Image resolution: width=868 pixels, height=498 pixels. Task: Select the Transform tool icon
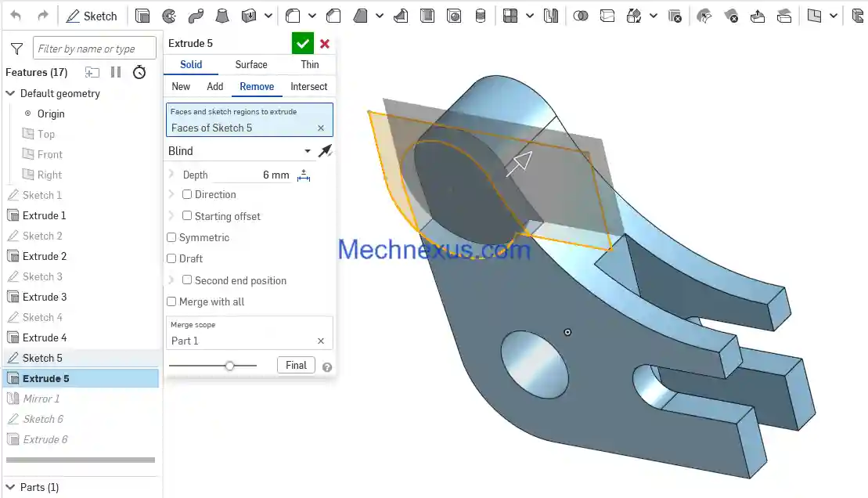[634, 16]
